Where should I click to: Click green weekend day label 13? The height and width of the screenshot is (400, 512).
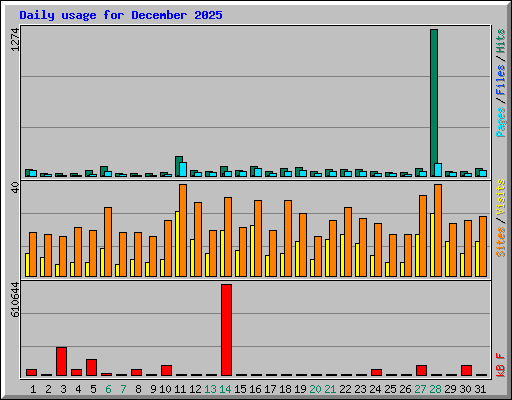pyautogui.click(x=210, y=389)
